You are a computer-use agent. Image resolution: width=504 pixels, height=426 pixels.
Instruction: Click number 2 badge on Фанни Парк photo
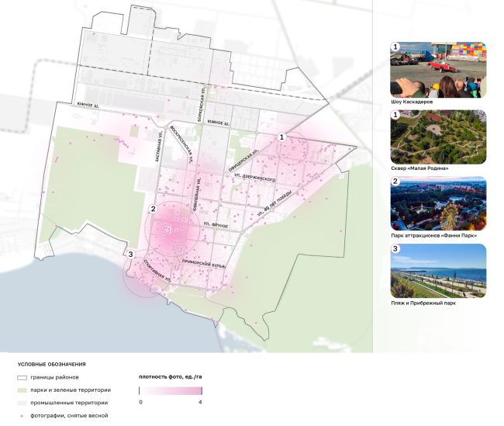pyautogui.click(x=395, y=182)
